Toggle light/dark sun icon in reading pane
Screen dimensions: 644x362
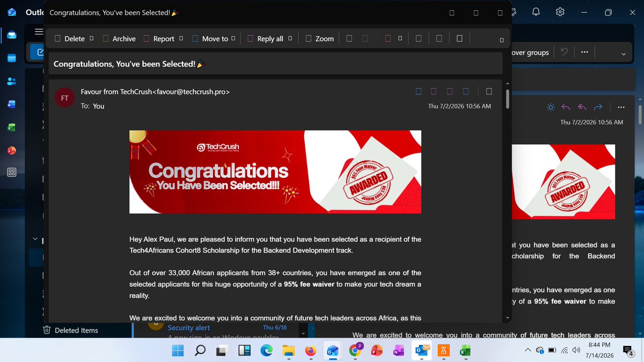point(550,107)
